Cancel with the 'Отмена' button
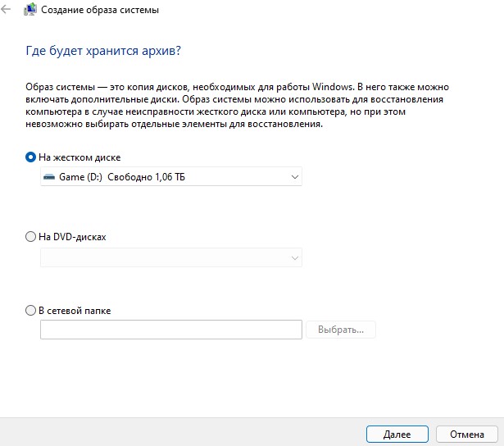The width and height of the screenshot is (504, 446). coord(467,435)
